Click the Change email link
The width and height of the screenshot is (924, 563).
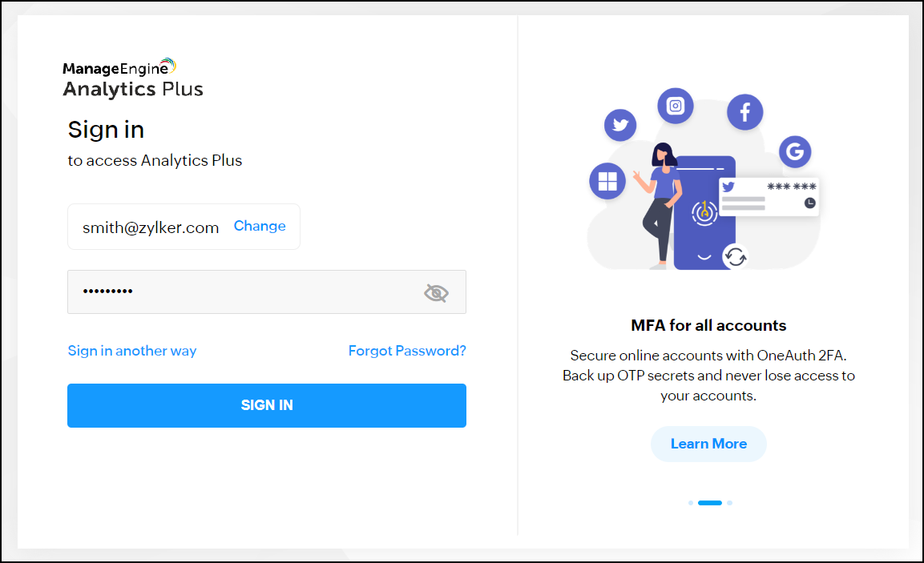tap(260, 227)
